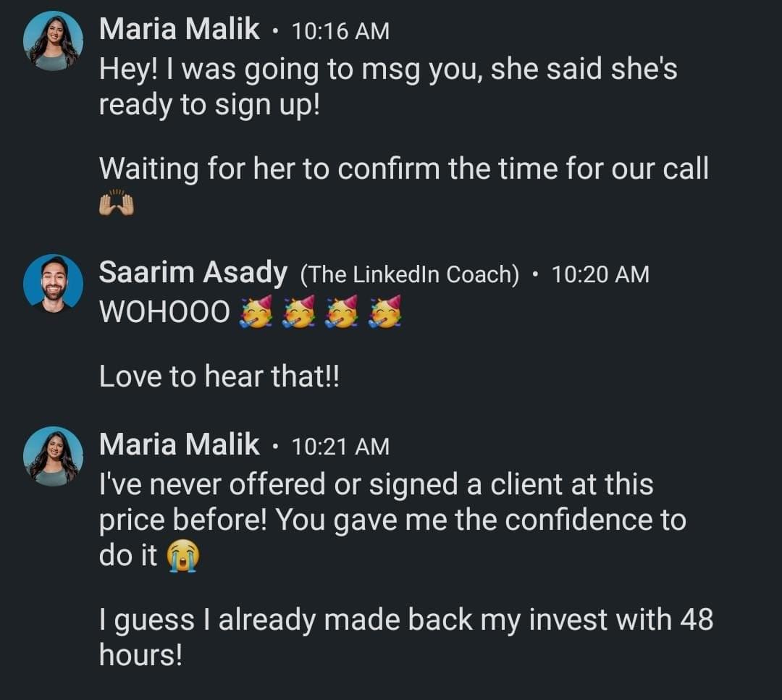Image resolution: width=782 pixels, height=700 pixels.
Task: Select the "Waiting for her to confirm" message
Action: pos(403,169)
